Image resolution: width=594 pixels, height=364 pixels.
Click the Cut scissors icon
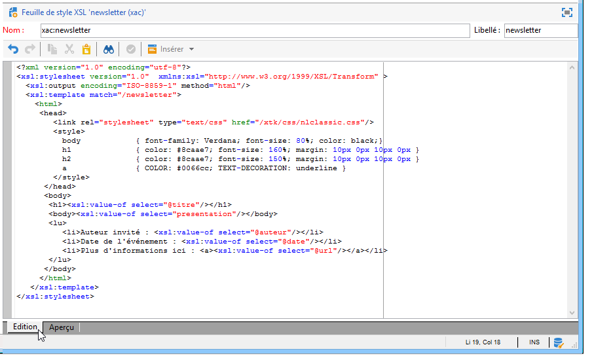[69, 49]
